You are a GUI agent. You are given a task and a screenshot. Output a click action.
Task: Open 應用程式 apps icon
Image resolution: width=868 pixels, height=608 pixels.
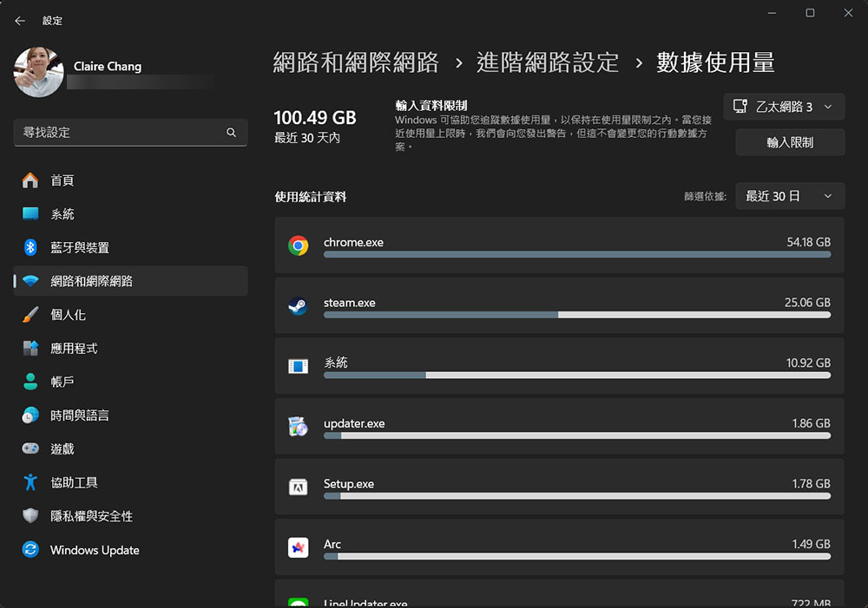pyautogui.click(x=30, y=348)
